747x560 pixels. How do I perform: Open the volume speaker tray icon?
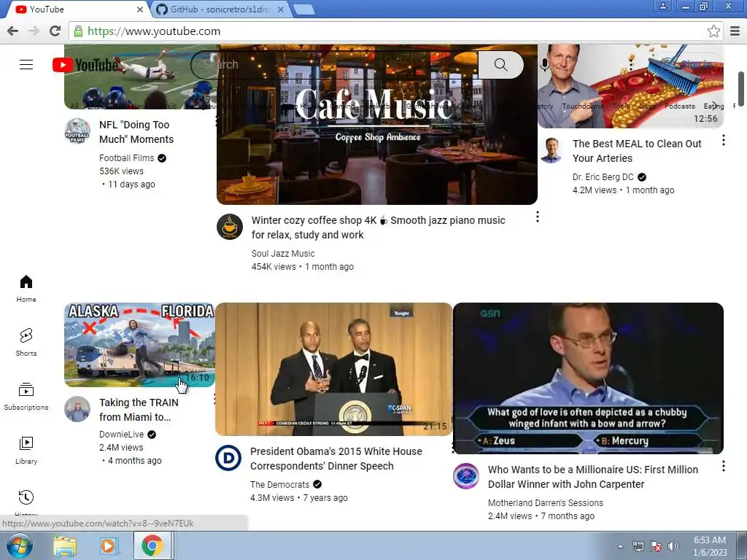coord(673,546)
